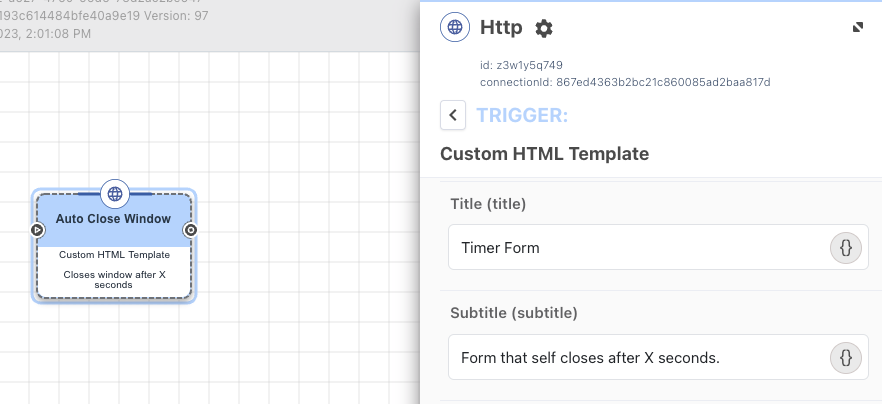Click "Closes window after X seconds" node description
882x404 pixels.
[113, 279]
